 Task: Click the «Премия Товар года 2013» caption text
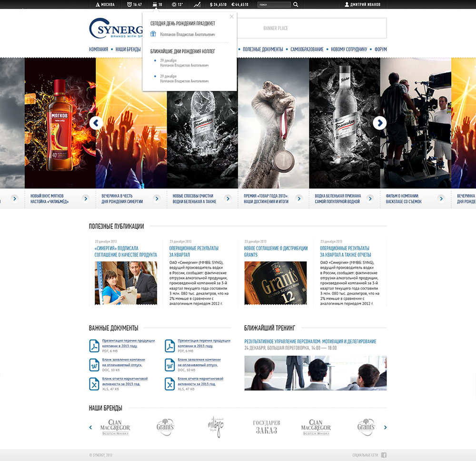266,198
